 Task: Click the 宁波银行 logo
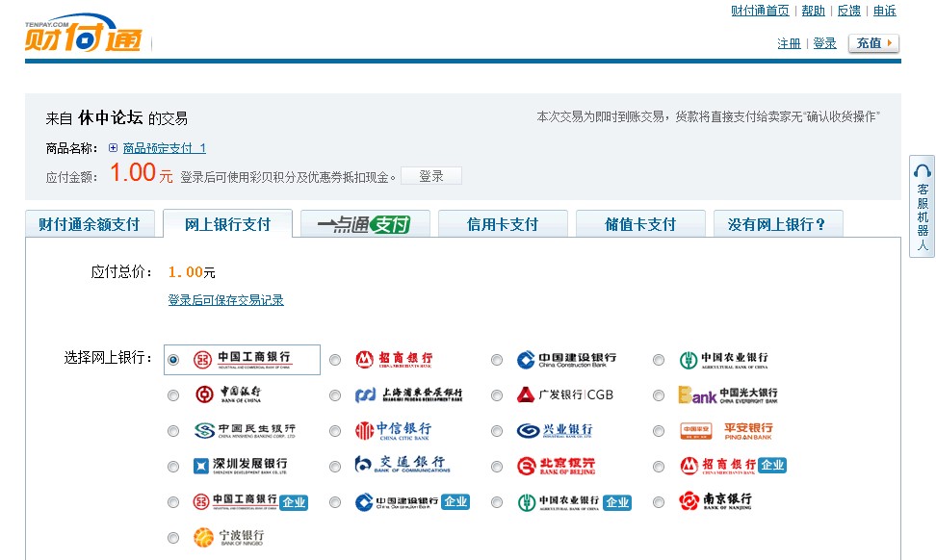point(229,537)
